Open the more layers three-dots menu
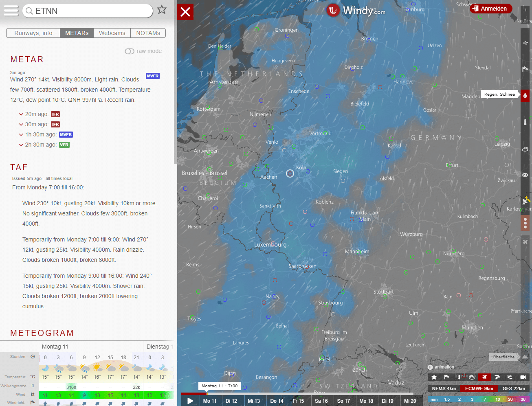 pos(525,223)
